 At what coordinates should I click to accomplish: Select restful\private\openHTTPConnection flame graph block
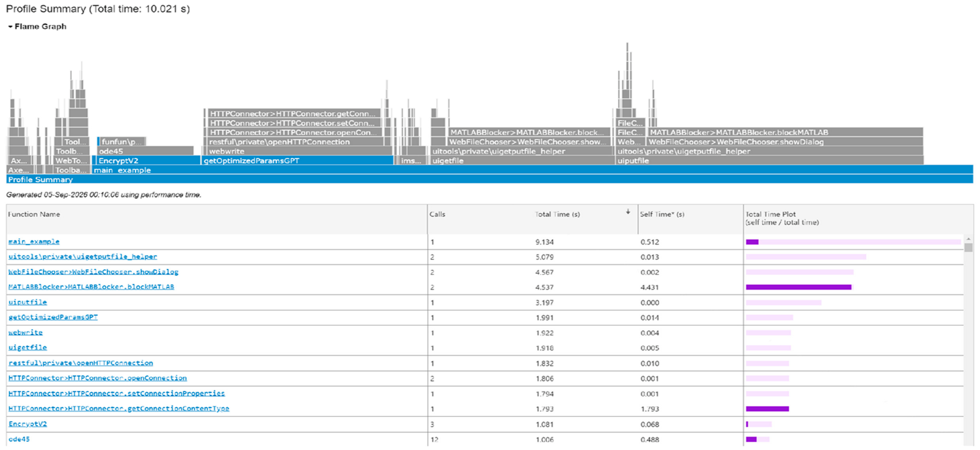pos(295,141)
